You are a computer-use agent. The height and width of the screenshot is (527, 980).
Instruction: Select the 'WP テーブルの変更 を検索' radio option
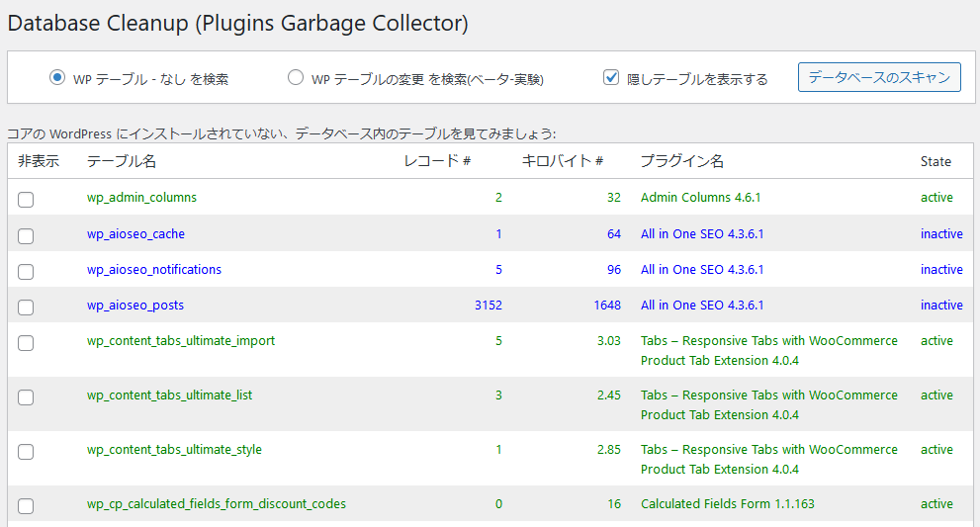coord(295,77)
